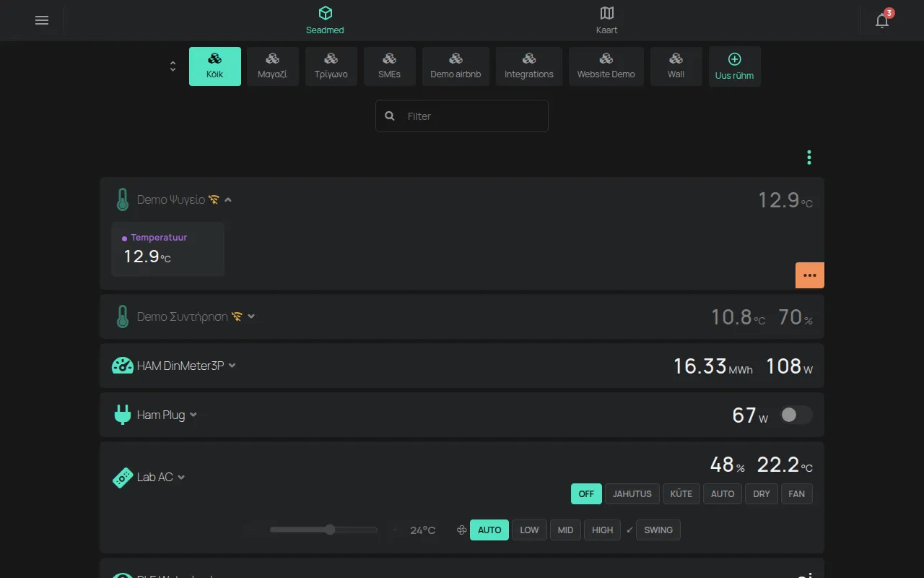Expand the HAM DinMeter3P details

point(232,366)
